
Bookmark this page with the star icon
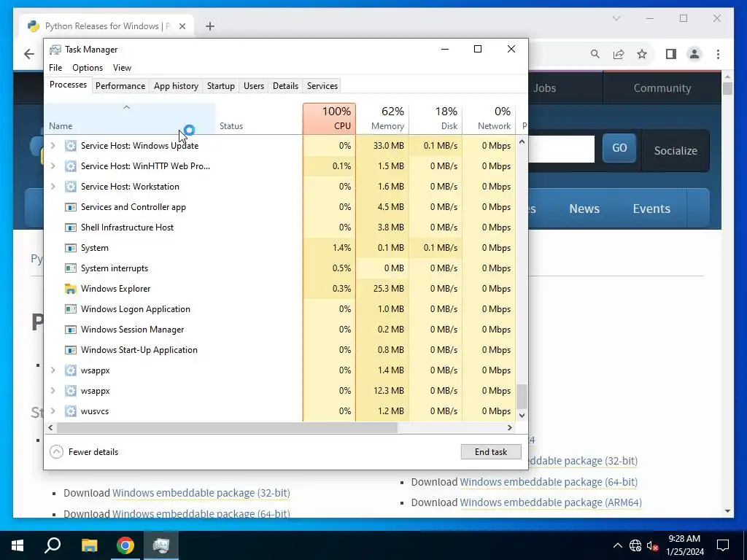point(642,54)
